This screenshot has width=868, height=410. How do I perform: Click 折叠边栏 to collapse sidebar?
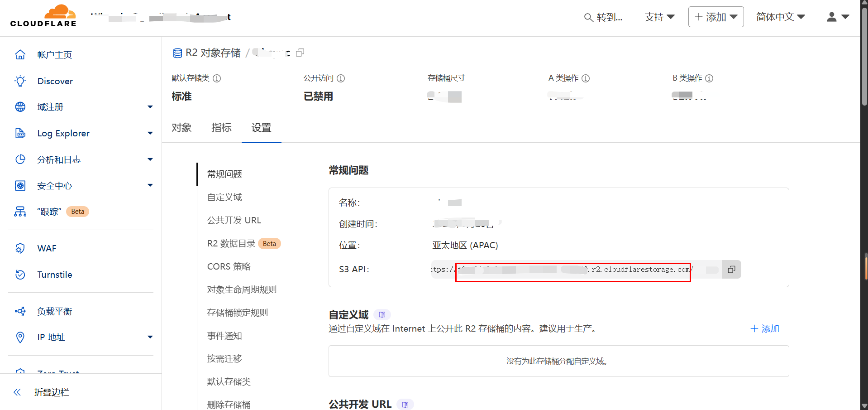(52, 392)
